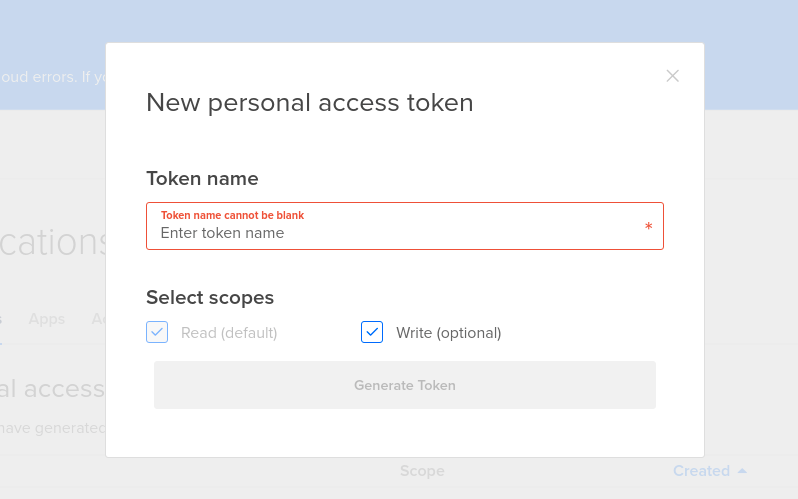
Task: Switch to the Apps tab behind dialog
Action: (47, 319)
